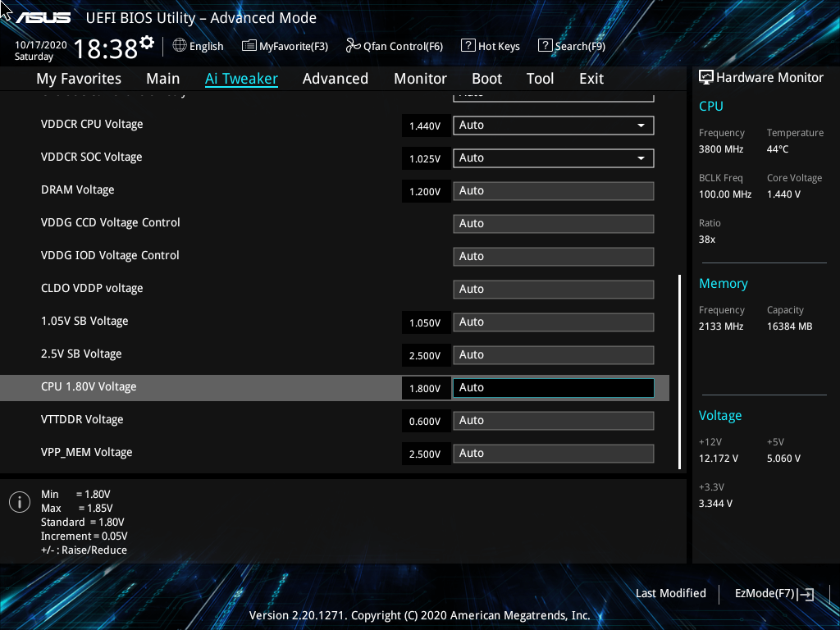Click the Core Voltage 1.440 V reading
840x630 pixels.
coord(783,194)
